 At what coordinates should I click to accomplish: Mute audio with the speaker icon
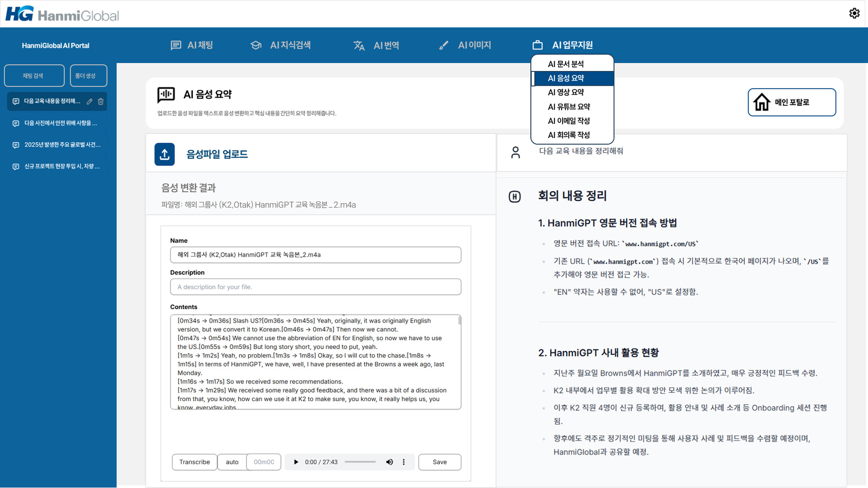389,462
